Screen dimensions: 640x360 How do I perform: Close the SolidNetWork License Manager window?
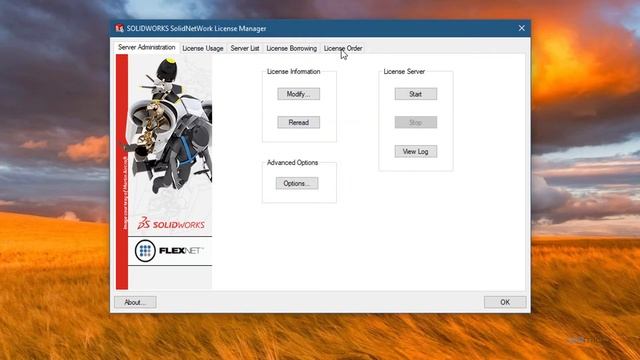pos(522,28)
